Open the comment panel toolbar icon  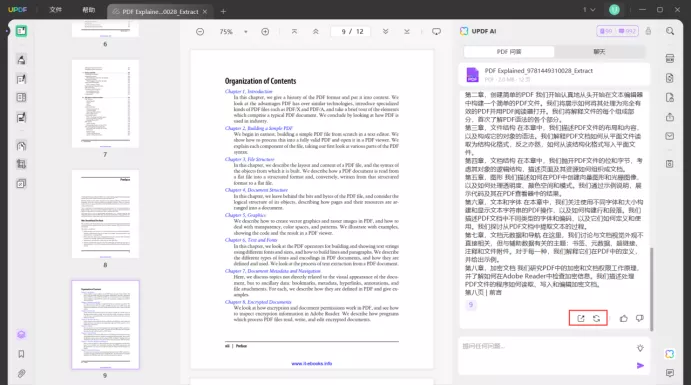(x=436, y=32)
